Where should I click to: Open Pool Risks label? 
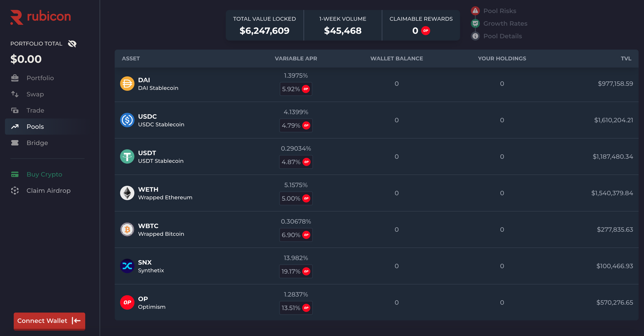500,11
